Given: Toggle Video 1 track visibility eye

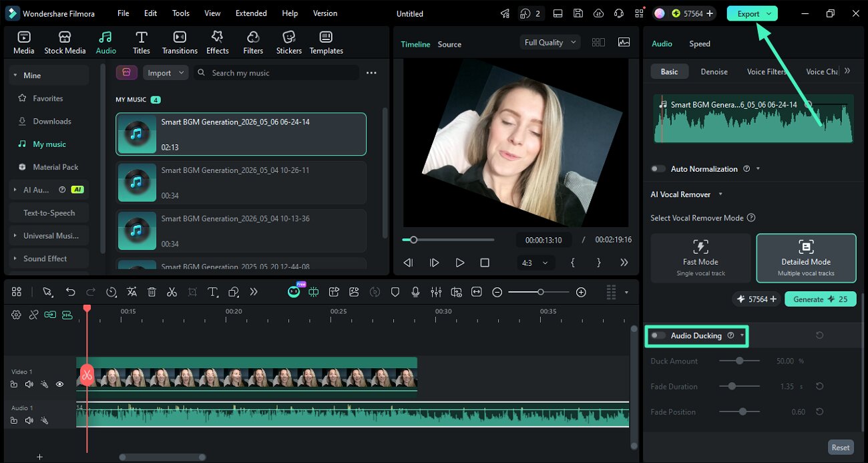Looking at the screenshot, I should point(59,384).
